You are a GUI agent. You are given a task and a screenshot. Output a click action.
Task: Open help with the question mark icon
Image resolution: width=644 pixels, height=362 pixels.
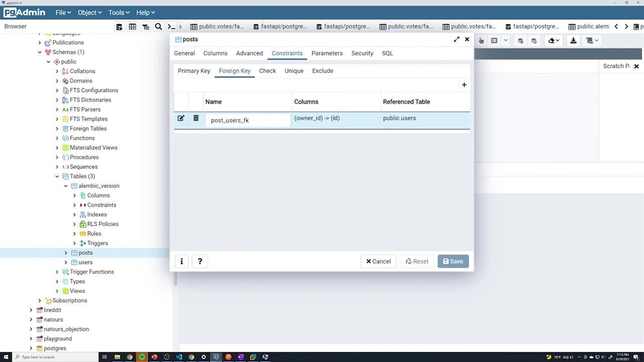pos(200,261)
